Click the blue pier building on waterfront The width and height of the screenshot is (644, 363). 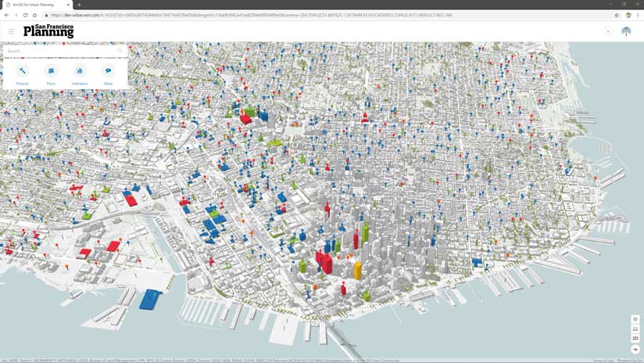point(150,300)
